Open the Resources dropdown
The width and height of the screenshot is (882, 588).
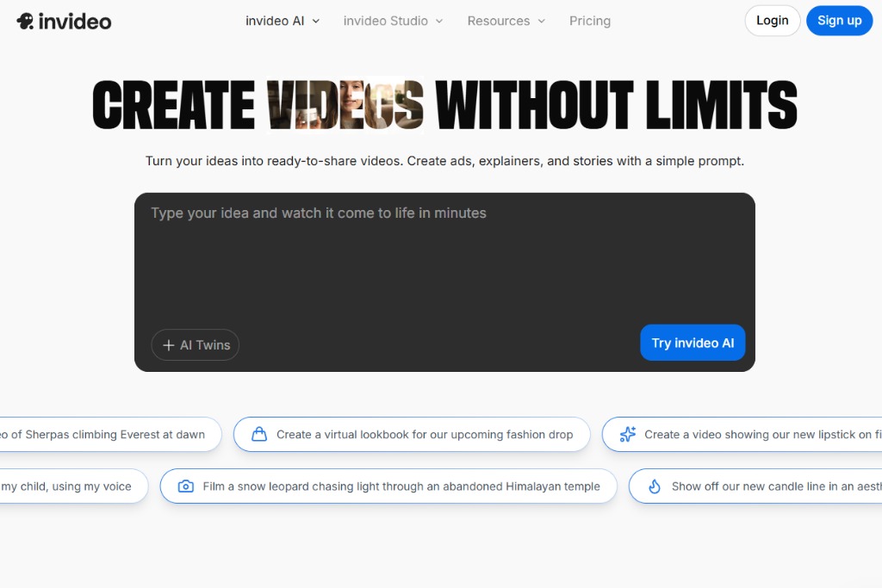[x=506, y=21]
